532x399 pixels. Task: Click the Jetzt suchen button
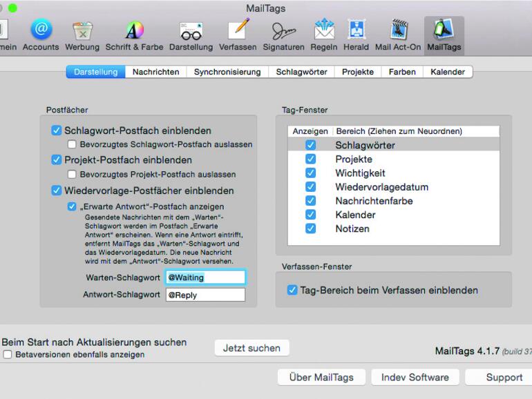[x=251, y=348]
